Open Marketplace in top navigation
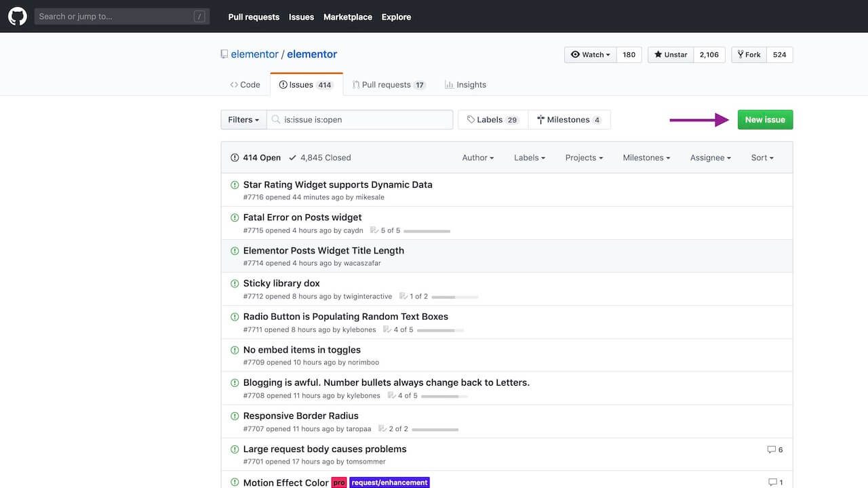This screenshot has width=868, height=488. tap(348, 17)
